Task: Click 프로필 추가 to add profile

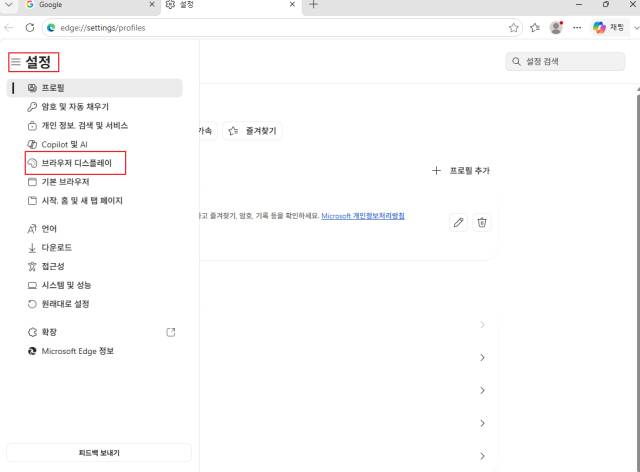Action: coord(461,171)
